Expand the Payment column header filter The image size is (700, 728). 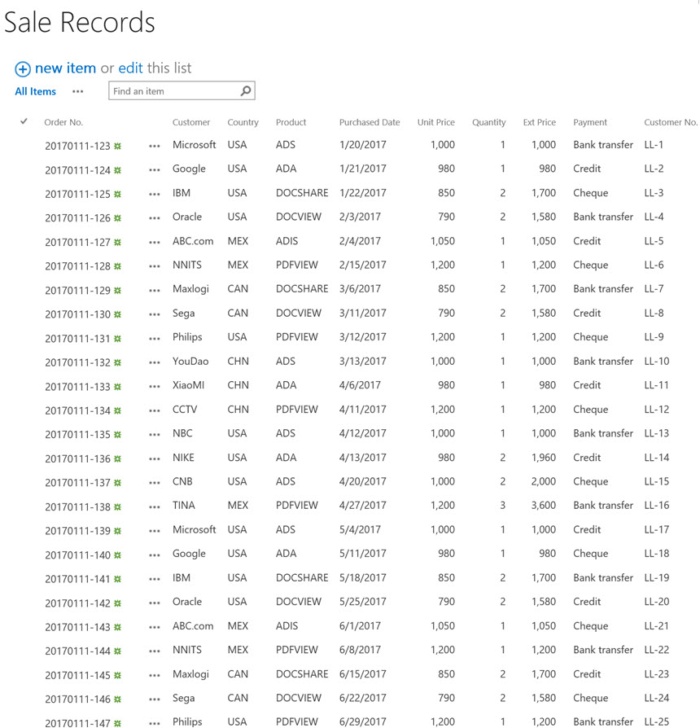pyautogui.click(x=590, y=122)
